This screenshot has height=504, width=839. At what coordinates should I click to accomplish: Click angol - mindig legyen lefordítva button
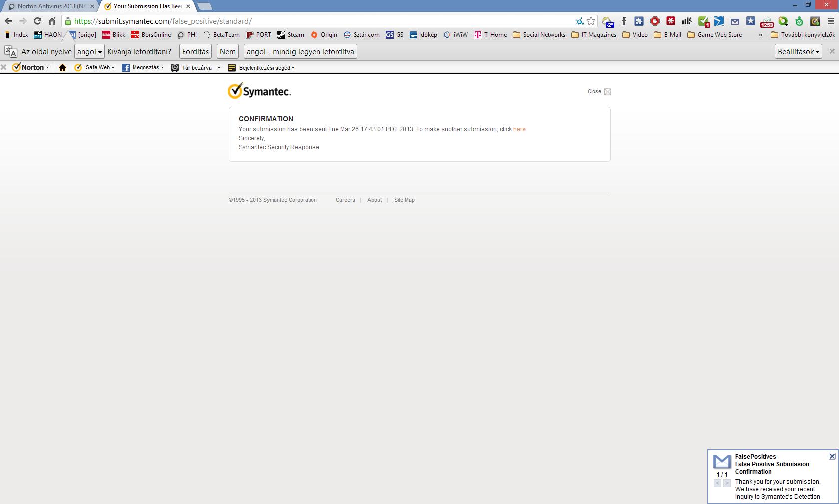coord(300,52)
